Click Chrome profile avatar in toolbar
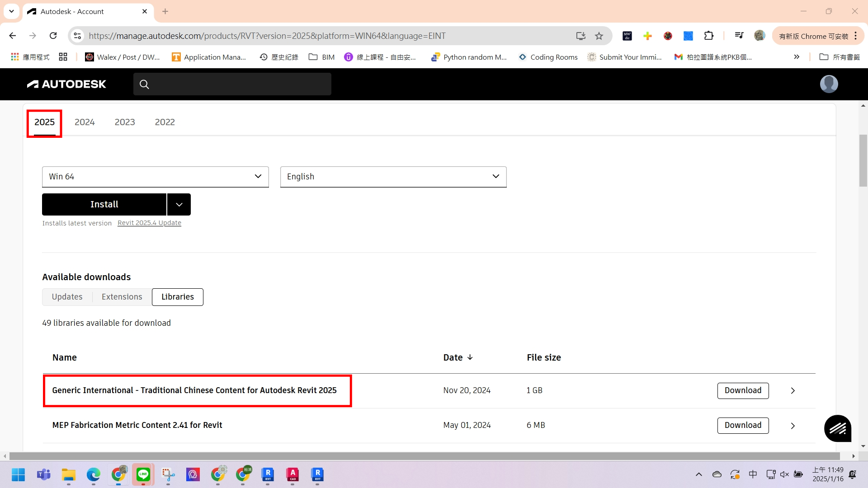Screen dimensions: 868x488 coord(759,36)
